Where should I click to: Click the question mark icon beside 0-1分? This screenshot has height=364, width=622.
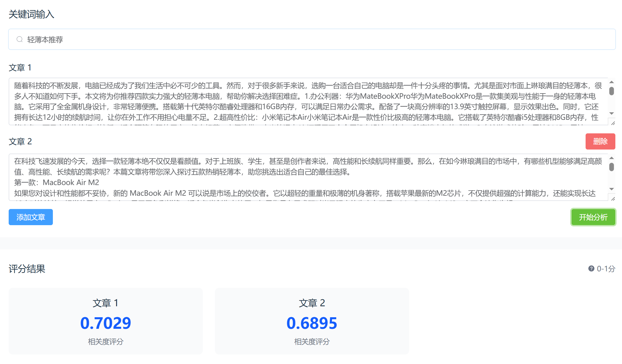(x=591, y=269)
